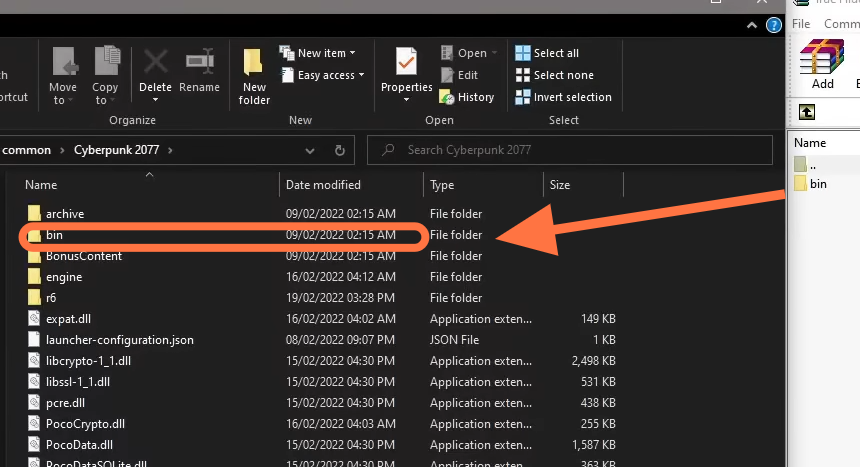
Task: Click the launcher-configuration.json file icon
Action: 34,340
